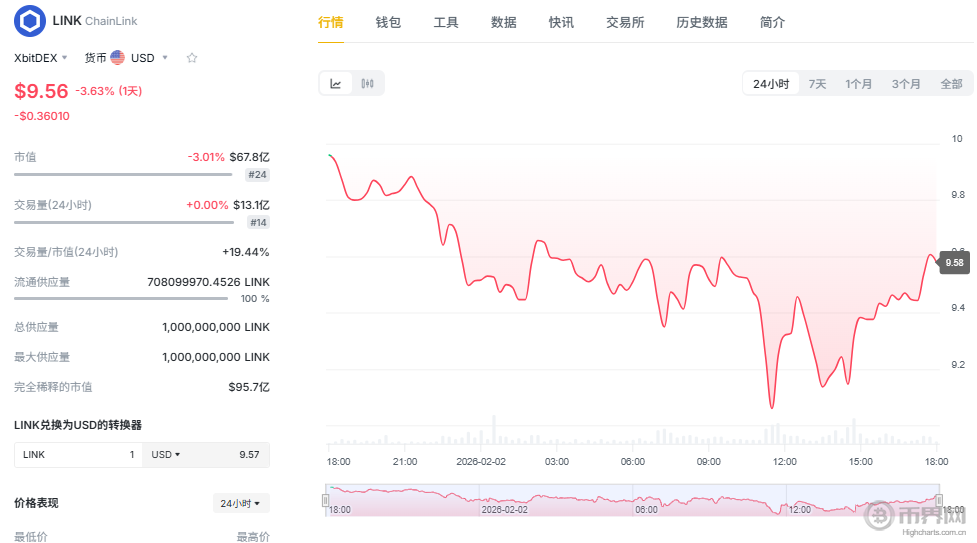
Task: Select the 7天 time range
Action: click(817, 84)
